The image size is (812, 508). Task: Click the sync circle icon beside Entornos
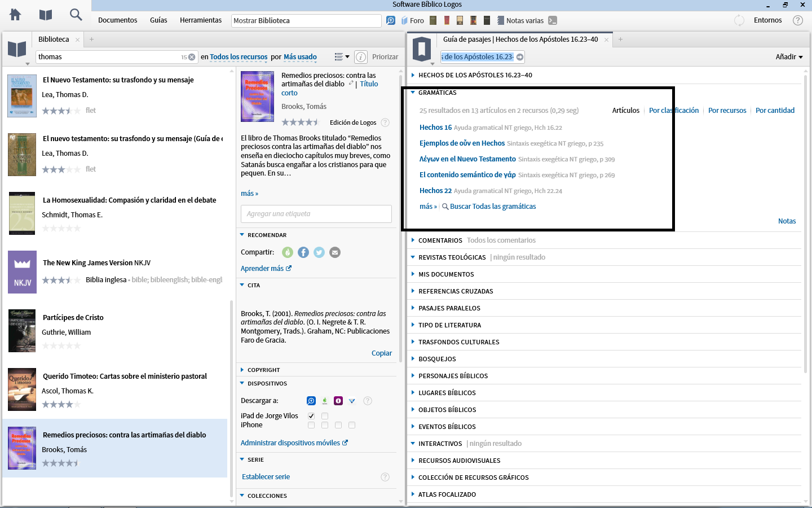(739, 20)
